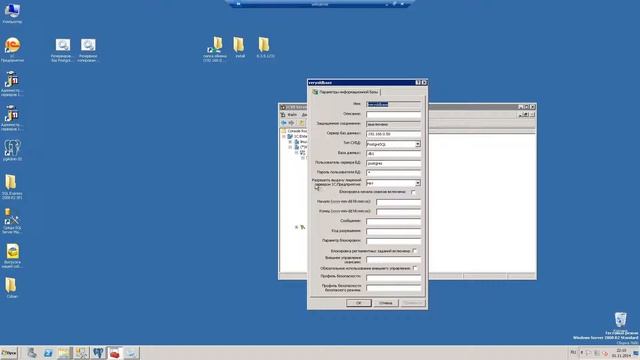Click the Код разрешения field

tap(393, 231)
